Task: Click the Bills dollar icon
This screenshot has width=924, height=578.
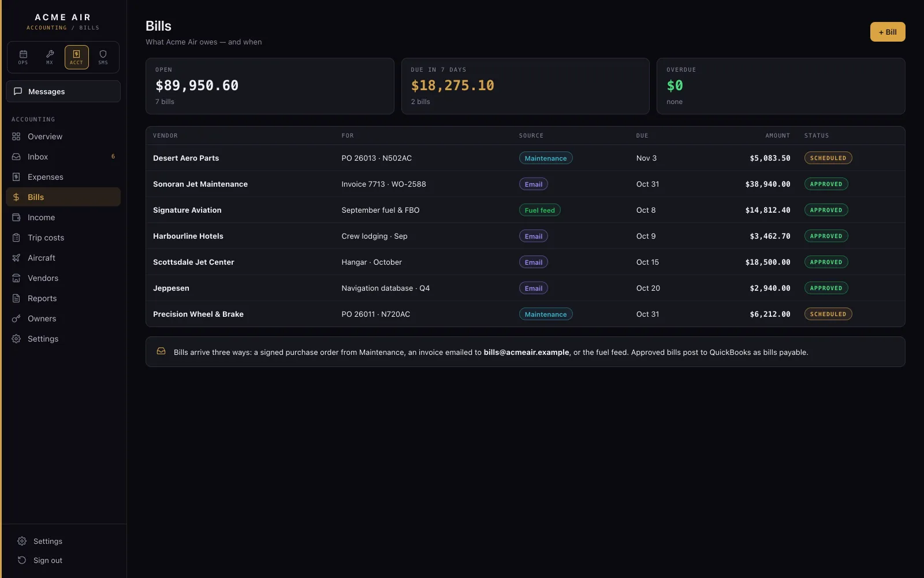Action: (16, 197)
